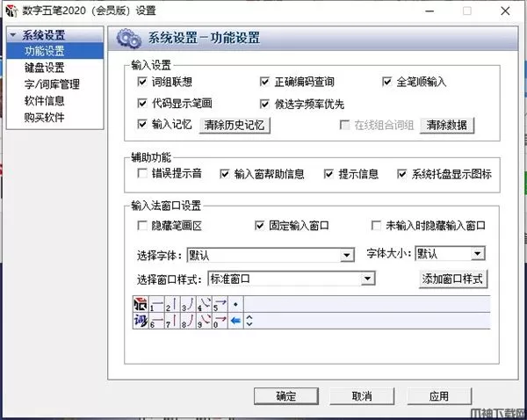This screenshot has height=420, width=527.
Task: Click the app icon in title bar
Action: click(x=11, y=11)
